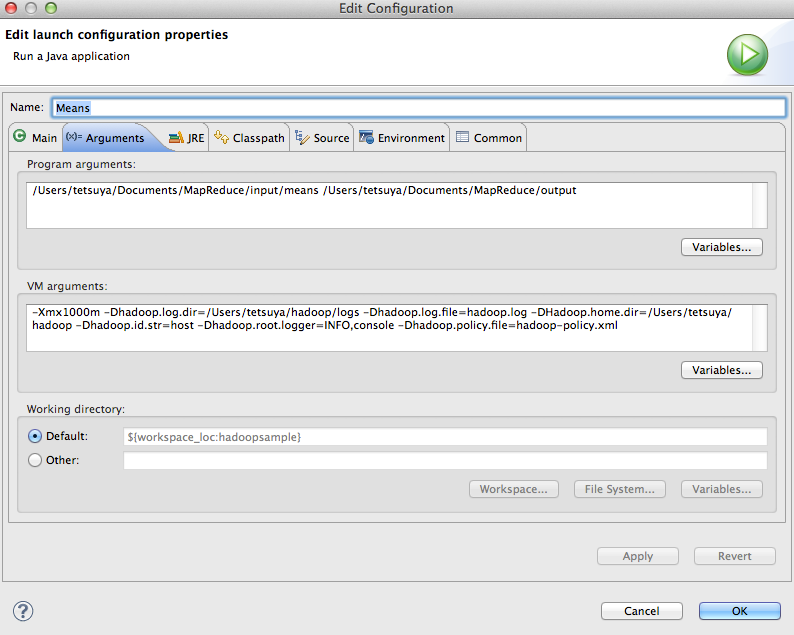Click the Classpath tab's icon
The width and height of the screenshot is (794, 635).
click(221, 137)
